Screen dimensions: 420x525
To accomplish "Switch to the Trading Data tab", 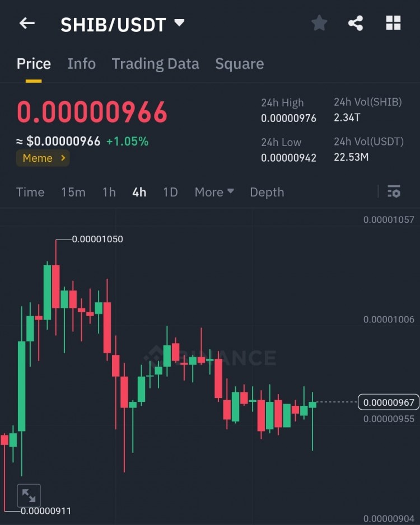I will pos(156,64).
